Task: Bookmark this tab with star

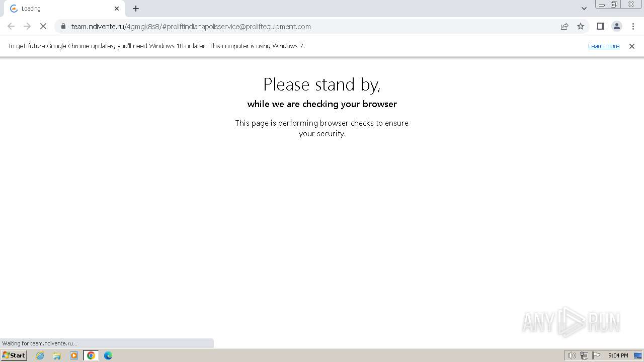Action: coord(581,26)
